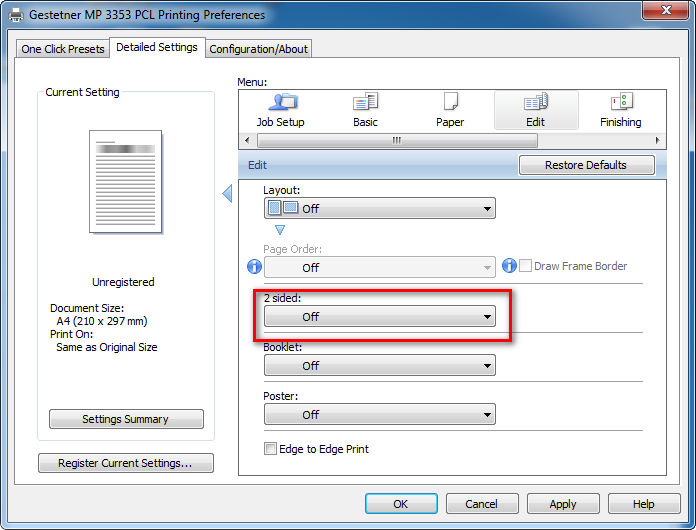Open the Layout dropdown

(x=380, y=208)
